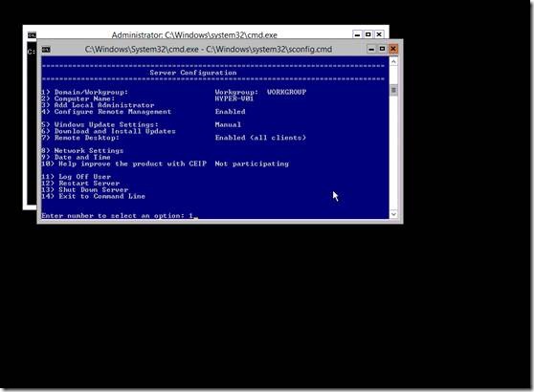Click 'Date and Time' text
The image size is (534, 392).
(82, 157)
